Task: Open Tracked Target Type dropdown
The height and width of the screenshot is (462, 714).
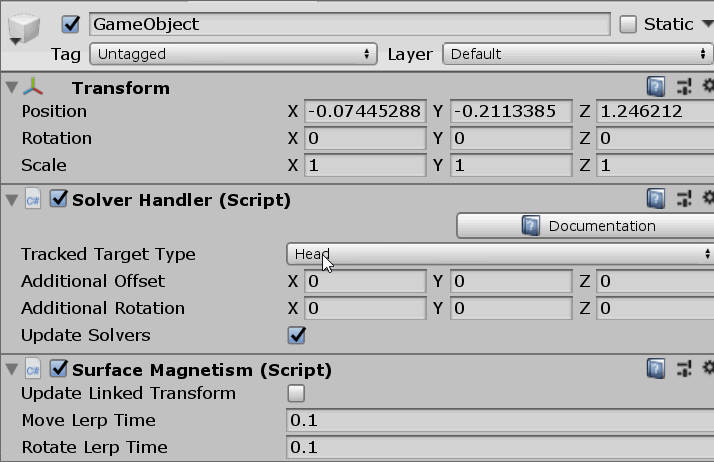Action: 499,254
